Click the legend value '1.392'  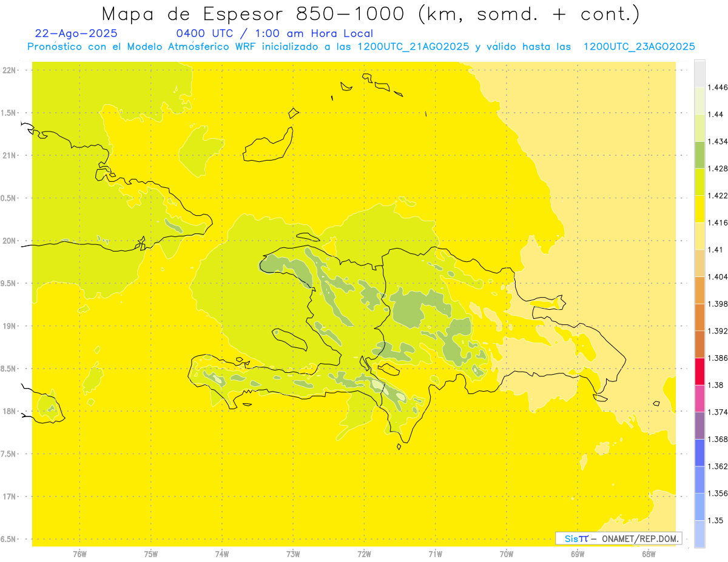point(718,331)
